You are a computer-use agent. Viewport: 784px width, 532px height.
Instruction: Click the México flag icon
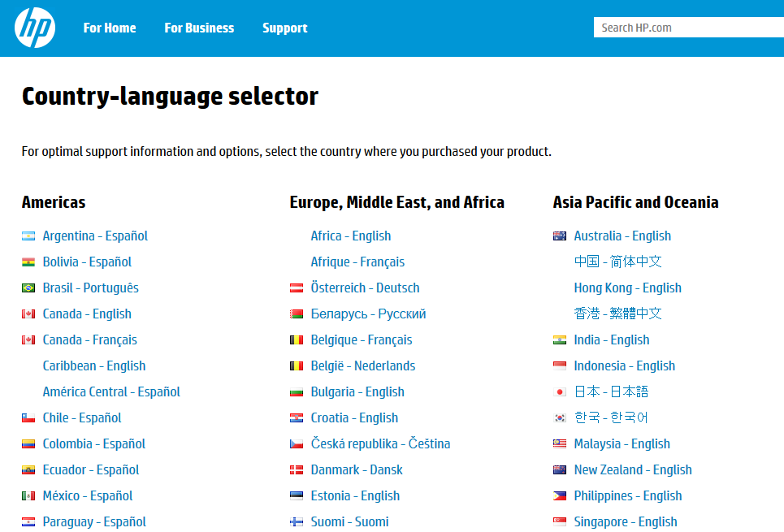click(28, 496)
